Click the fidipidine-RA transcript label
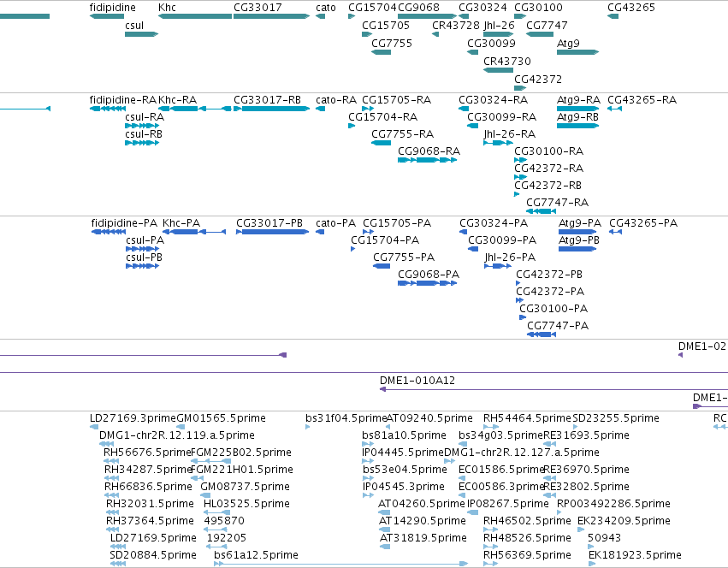This screenshot has width=728, height=568. point(123,100)
